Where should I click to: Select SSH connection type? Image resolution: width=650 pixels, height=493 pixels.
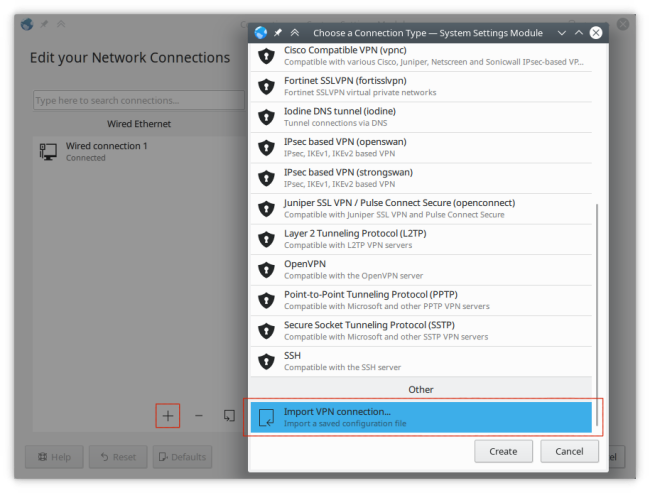(x=421, y=362)
